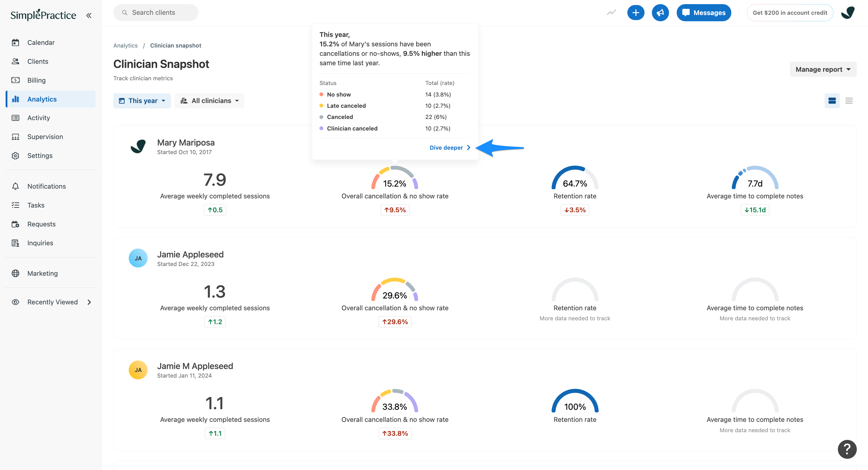Image resolution: width=868 pixels, height=470 pixels.
Task: Select the Analytics sidebar item
Action: (50, 99)
